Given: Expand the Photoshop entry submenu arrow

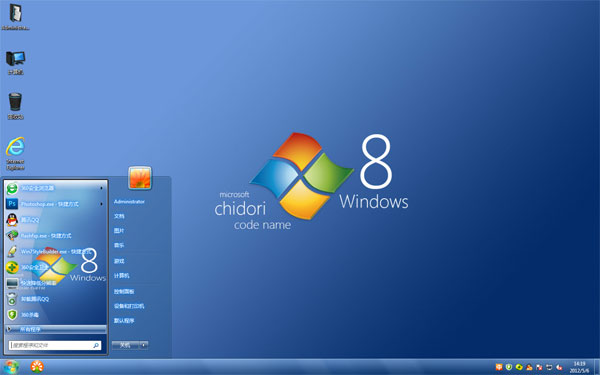Looking at the screenshot, I should 101,204.
